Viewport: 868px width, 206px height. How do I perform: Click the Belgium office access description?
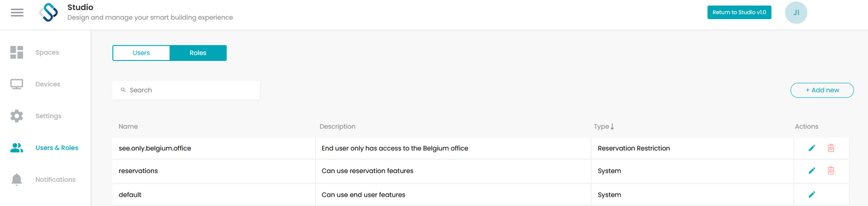(x=394, y=148)
